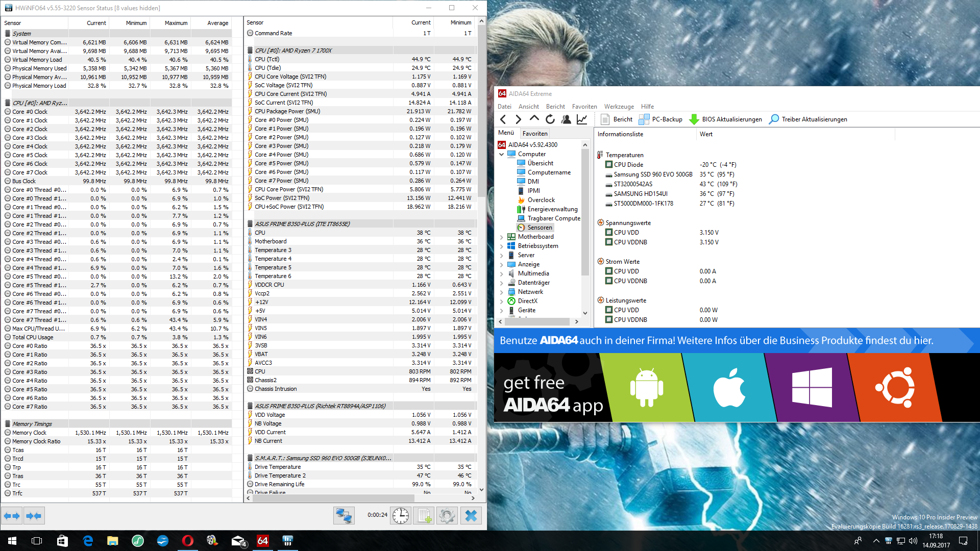Open the Opera browser on the taskbar
The width and height of the screenshot is (980, 551).
tap(188, 541)
